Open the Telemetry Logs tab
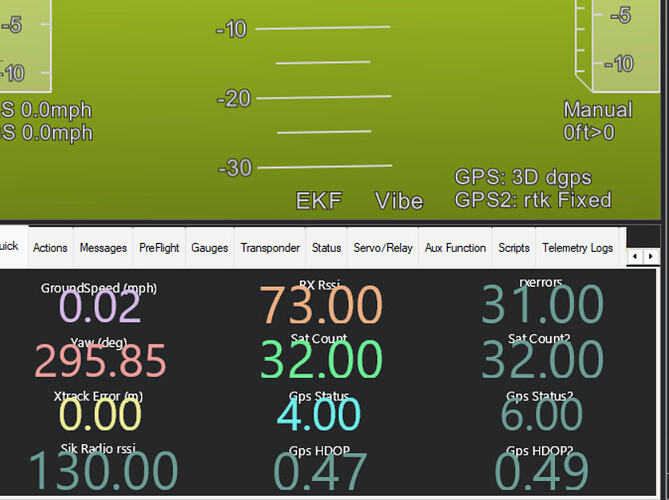Screen dimensions: 669x500 pos(577,248)
